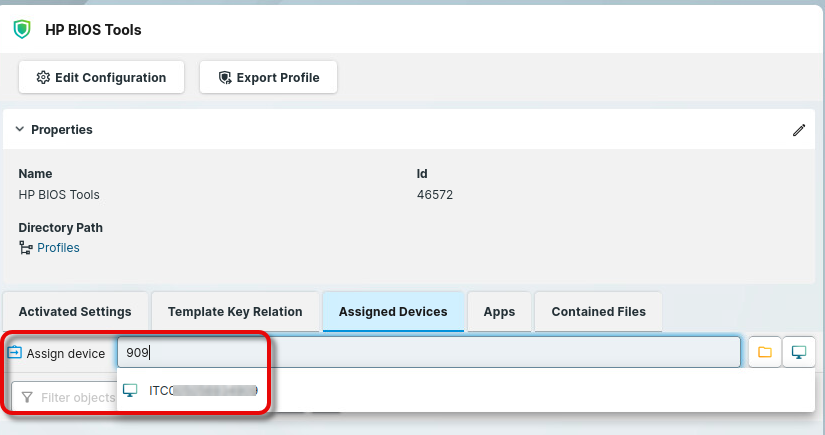Show the Contained Files tab

(x=598, y=311)
